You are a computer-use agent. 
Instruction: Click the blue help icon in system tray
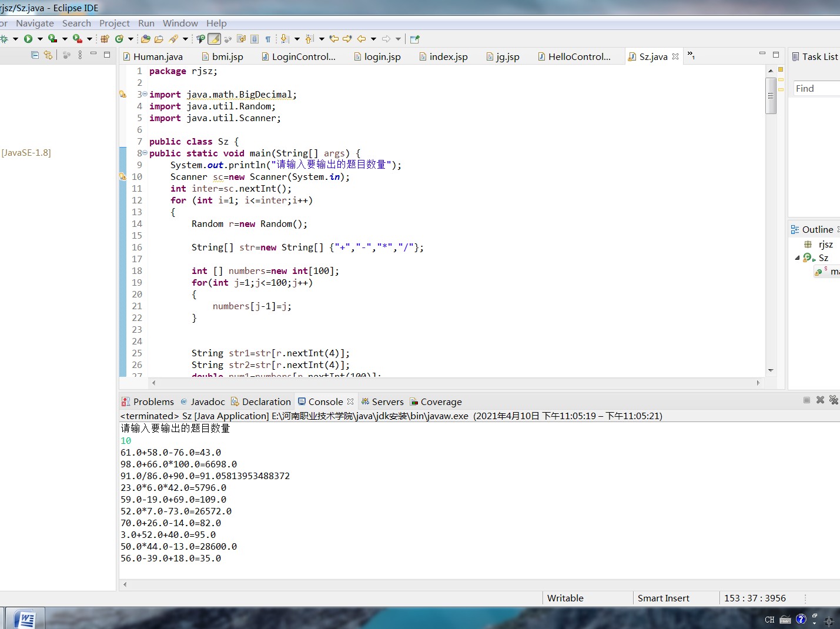click(x=801, y=619)
